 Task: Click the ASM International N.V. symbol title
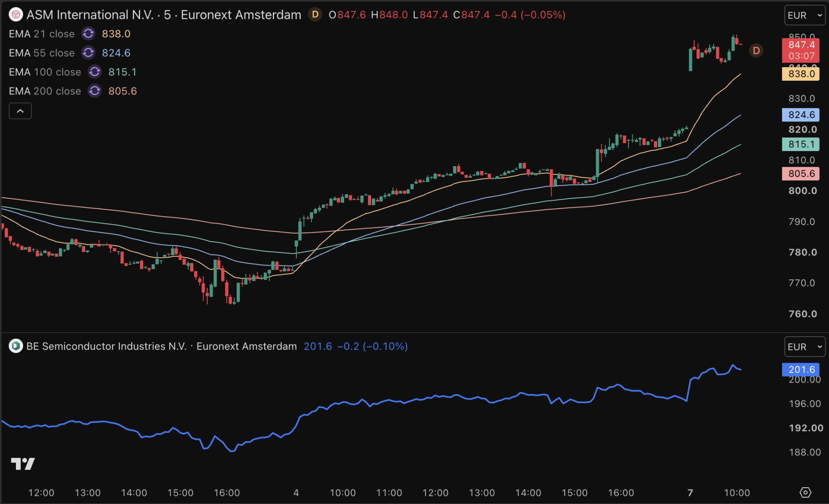click(x=90, y=15)
